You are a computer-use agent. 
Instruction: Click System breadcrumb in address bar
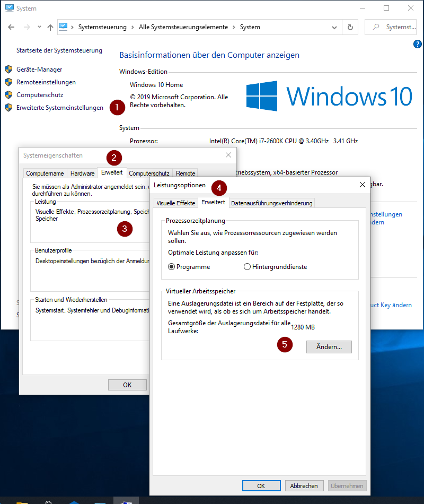250,27
